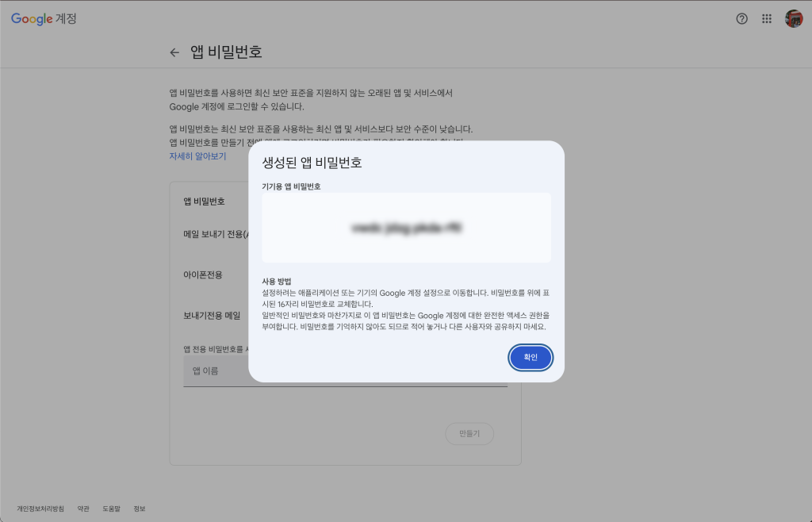Go back using the arrow beside 앱 비밀번호
Image resolution: width=812 pixels, height=522 pixels.
coord(174,53)
